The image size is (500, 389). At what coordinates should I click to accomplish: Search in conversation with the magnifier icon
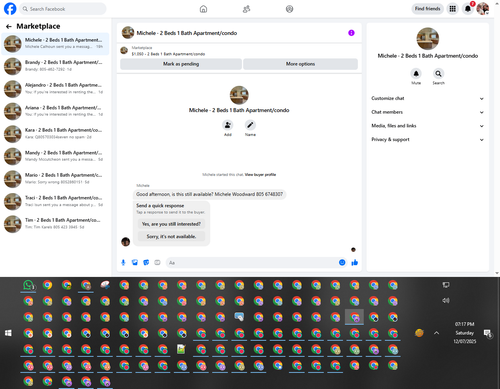(x=438, y=73)
